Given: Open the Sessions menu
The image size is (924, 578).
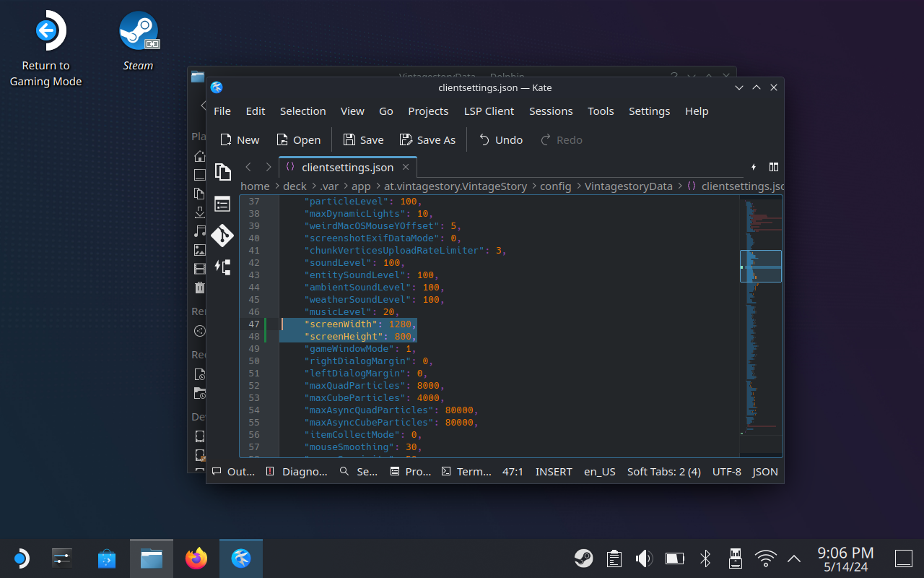Looking at the screenshot, I should [550, 111].
